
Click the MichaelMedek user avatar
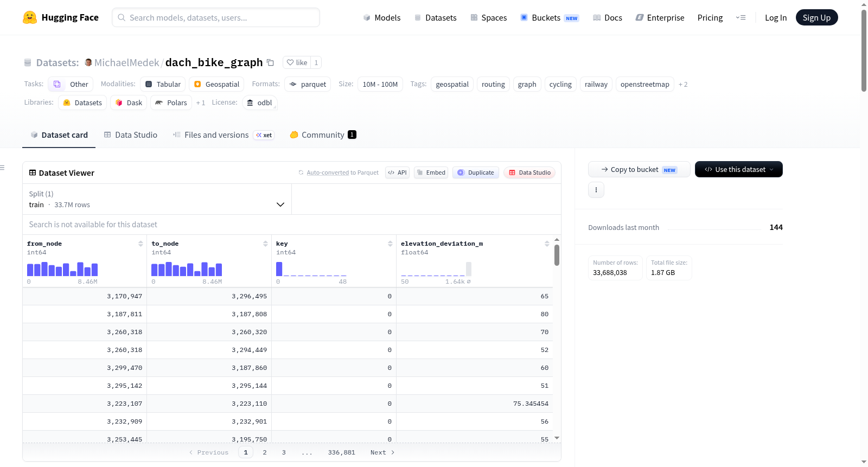[88, 62]
